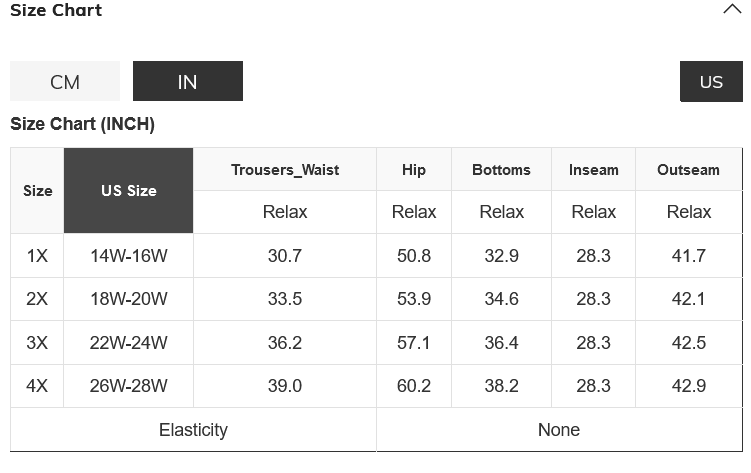
Task: Select the 1X size row
Action: [37, 256]
